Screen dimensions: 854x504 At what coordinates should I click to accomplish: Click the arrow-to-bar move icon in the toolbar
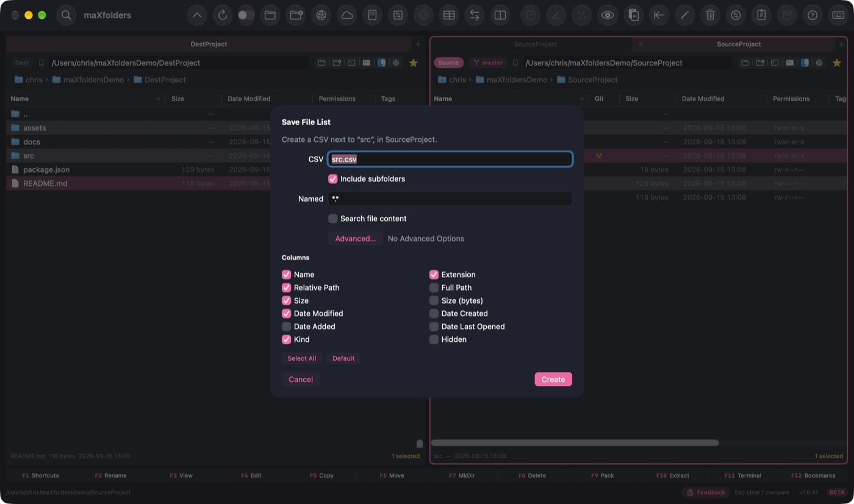tap(659, 15)
